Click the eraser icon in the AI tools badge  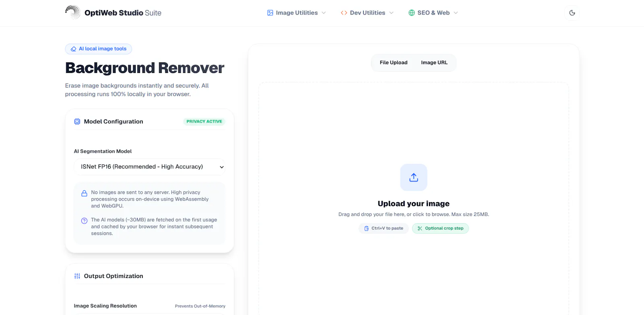tap(74, 49)
